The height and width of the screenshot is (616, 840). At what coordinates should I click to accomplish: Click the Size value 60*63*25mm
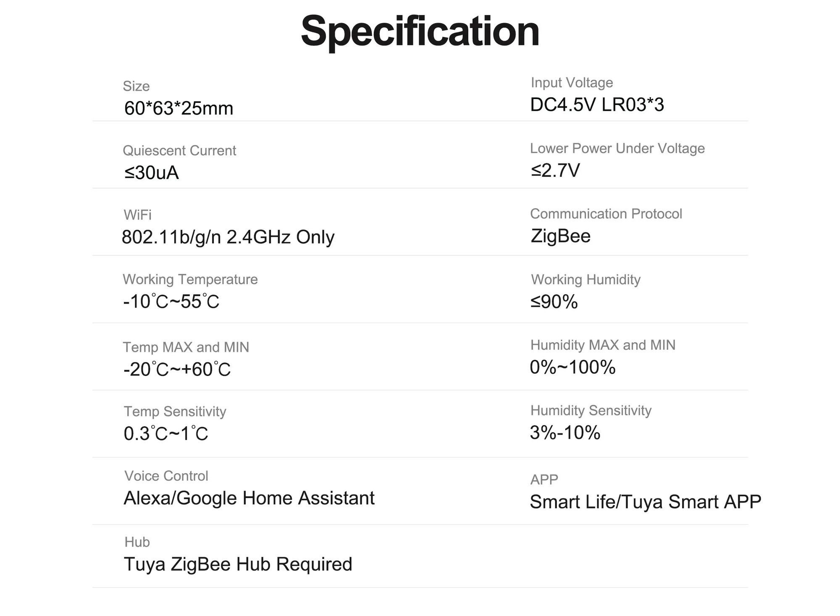coord(178,108)
